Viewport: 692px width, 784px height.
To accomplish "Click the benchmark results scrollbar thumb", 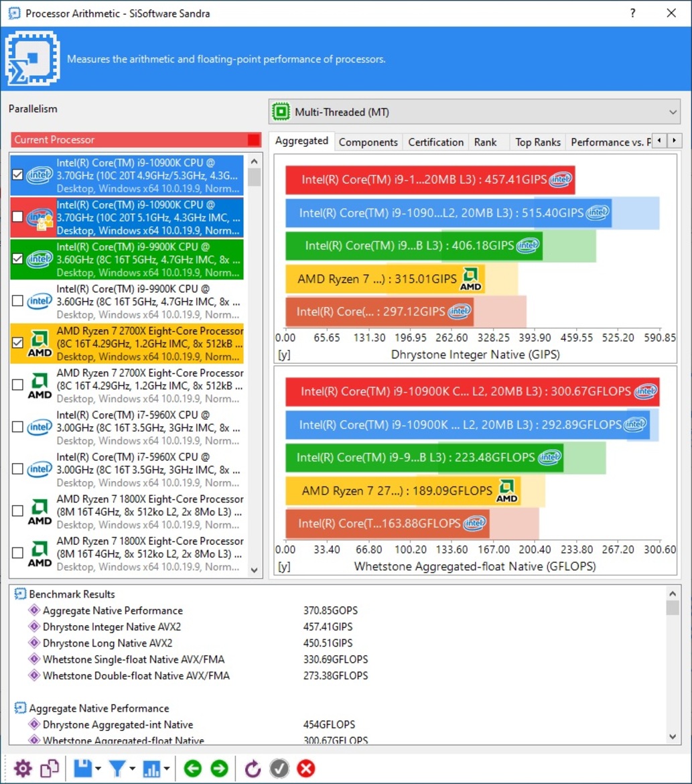I will pos(673,608).
